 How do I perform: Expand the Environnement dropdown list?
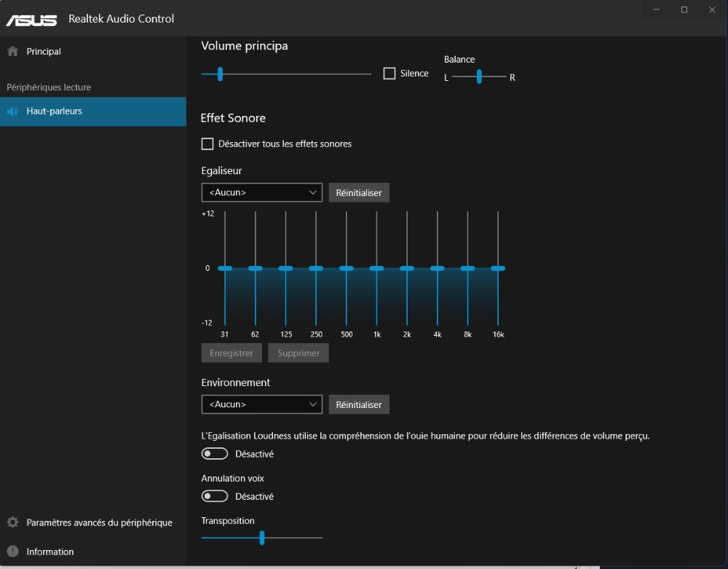coord(261,404)
